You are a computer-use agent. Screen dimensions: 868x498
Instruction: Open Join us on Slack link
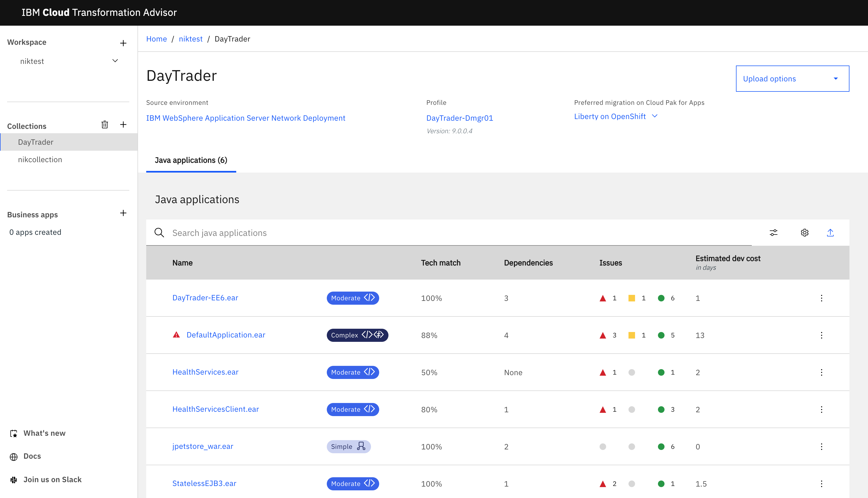pyautogui.click(x=53, y=479)
